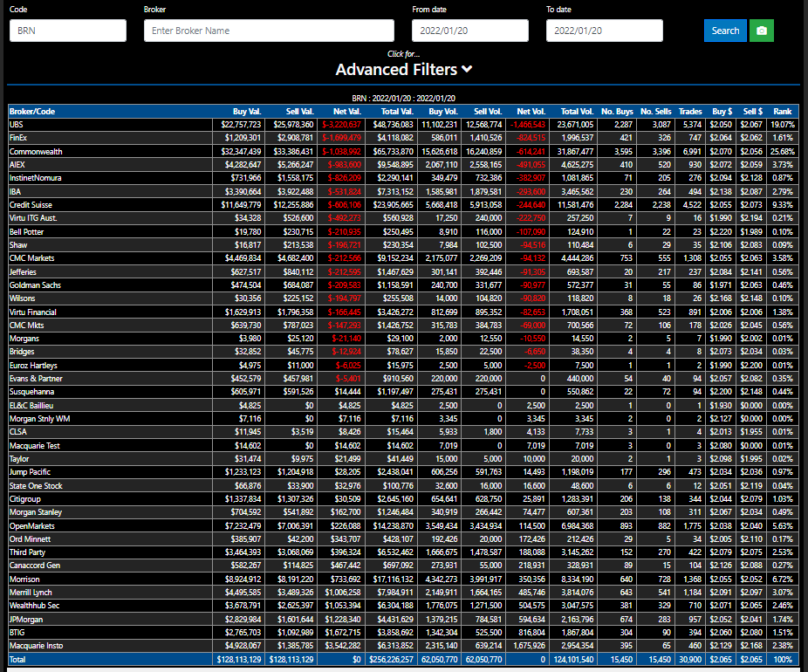Focus the Enter Broker Name field
Image resolution: width=808 pixels, height=672 pixels.
pos(269,31)
